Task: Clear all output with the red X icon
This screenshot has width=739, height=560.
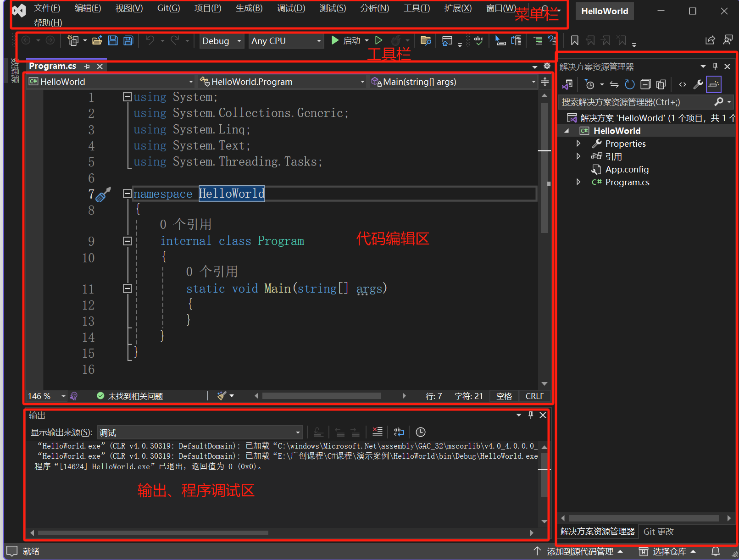Action: pos(377,432)
